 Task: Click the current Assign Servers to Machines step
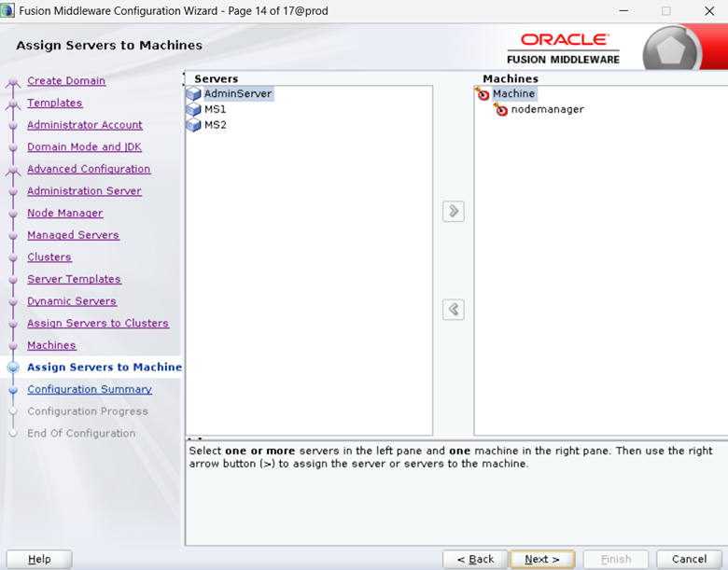[x=105, y=368]
